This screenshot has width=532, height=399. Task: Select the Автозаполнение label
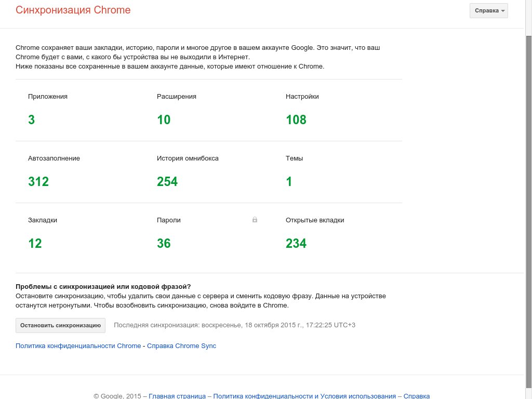54,158
